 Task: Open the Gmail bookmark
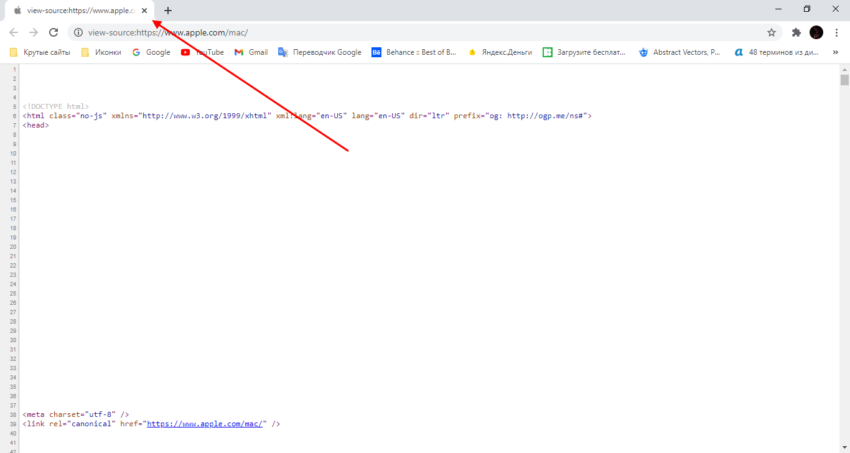coord(251,52)
